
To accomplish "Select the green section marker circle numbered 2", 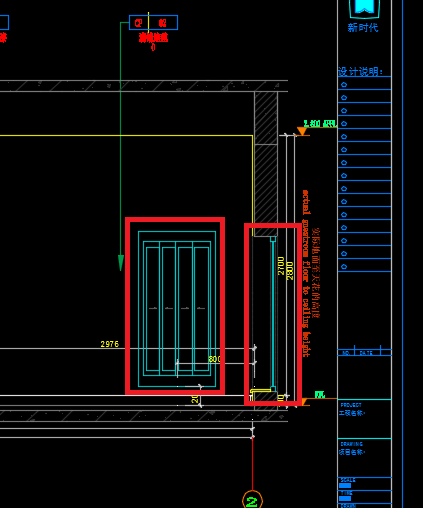I will [252, 500].
